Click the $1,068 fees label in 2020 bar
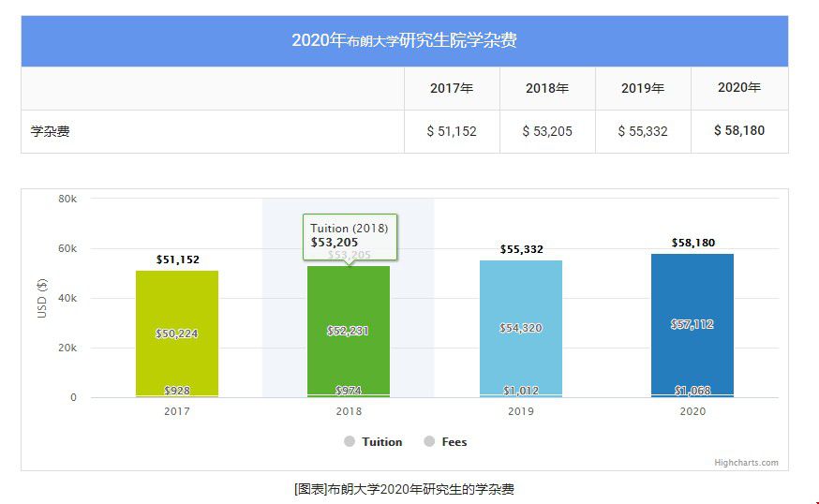819x504 pixels. tap(692, 391)
